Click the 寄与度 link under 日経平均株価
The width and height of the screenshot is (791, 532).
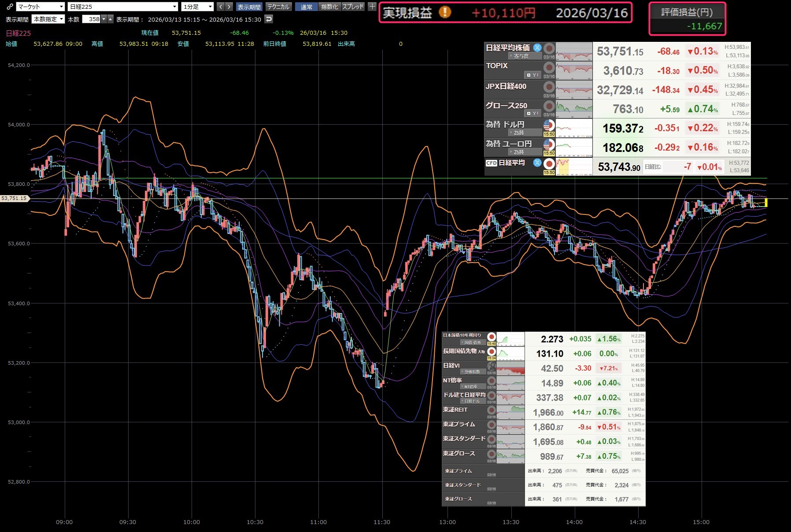[521, 56]
